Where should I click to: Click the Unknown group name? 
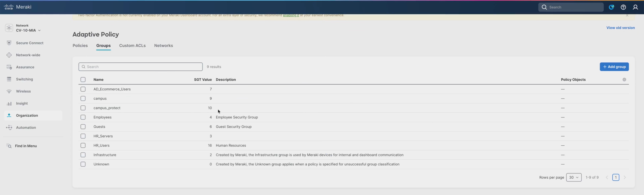(x=101, y=164)
